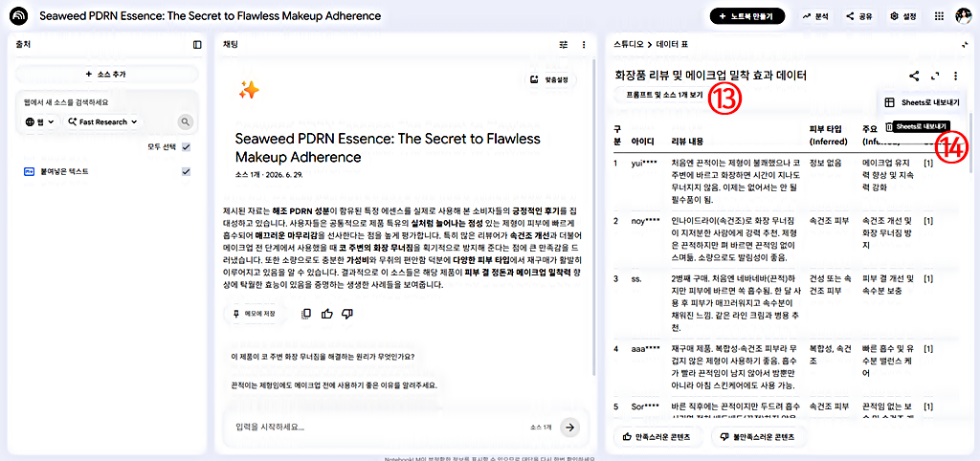Focus the 웹에서 새 소스를 검색하세요 search field
Viewport: 980px width, 461px height.
tap(106, 101)
